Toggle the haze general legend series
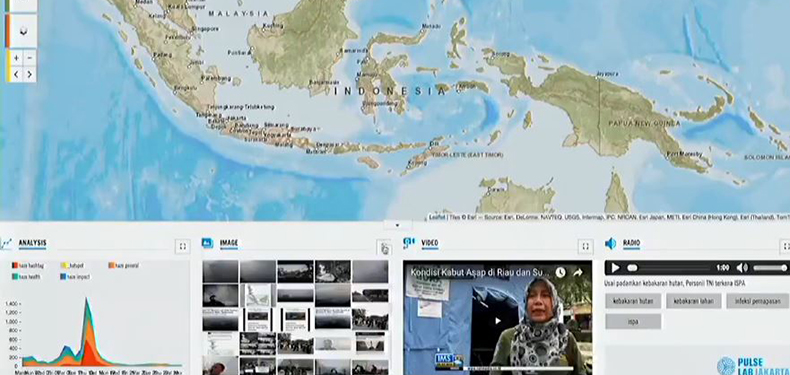Image resolution: width=790 pixels, height=375 pixels. 124,265
